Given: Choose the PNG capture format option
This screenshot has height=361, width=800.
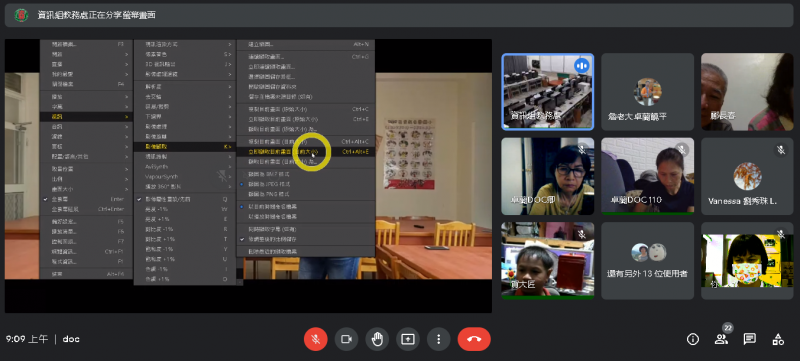Looking at the screenshot, I should (305, 194).
